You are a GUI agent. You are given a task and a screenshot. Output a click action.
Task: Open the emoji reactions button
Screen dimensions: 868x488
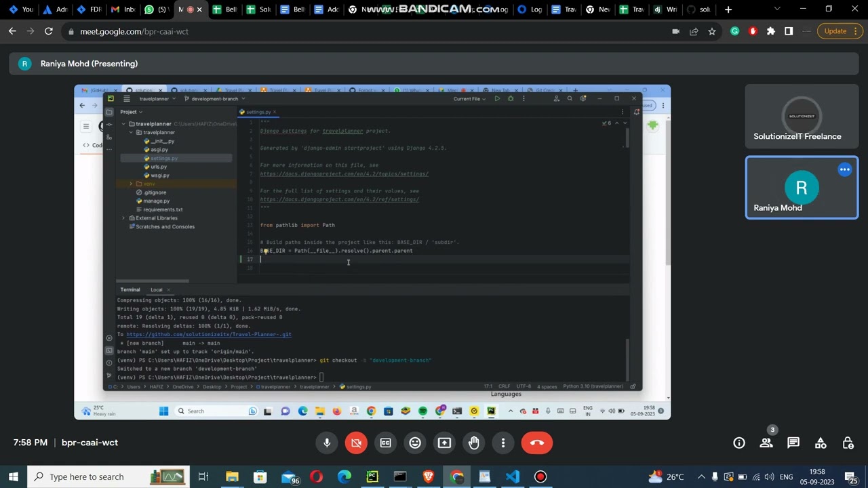[x=415, y=443]
